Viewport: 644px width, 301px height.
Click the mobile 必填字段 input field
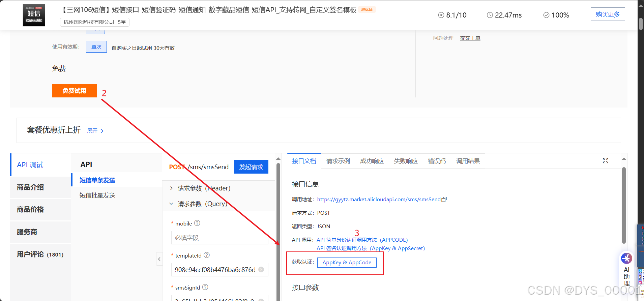[x=220, y=238]
